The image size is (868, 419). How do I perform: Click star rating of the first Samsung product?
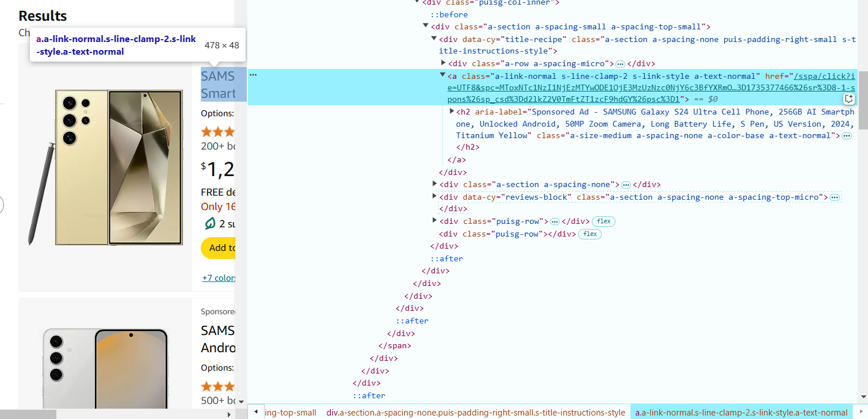(217, 132)
